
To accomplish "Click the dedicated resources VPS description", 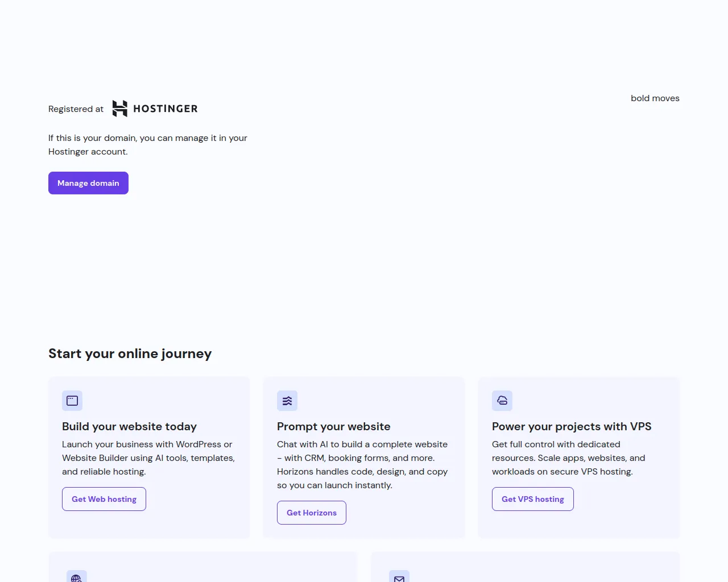I will point(568,458).
